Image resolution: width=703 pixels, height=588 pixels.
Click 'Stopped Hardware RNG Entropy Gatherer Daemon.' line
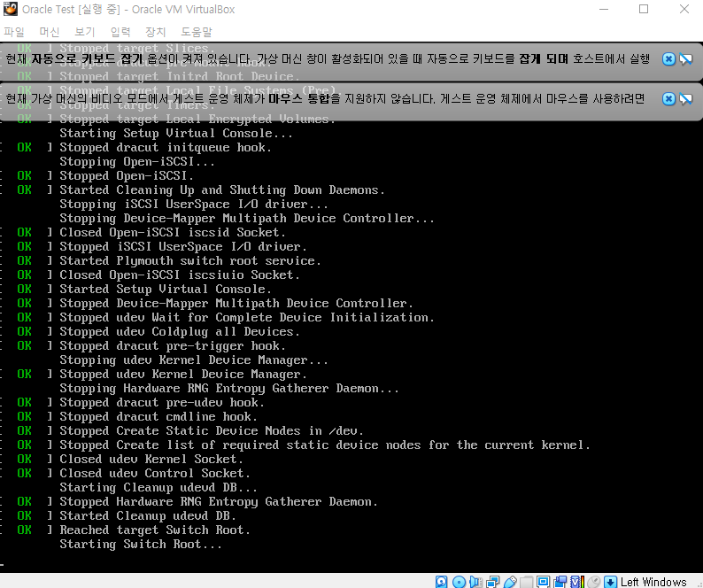219,501
